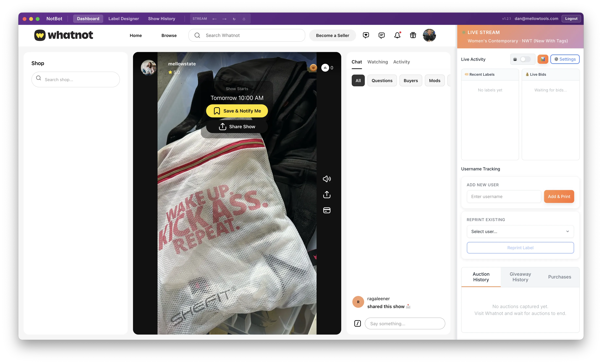Switch to the Giveaway History tab

[520, 277]
